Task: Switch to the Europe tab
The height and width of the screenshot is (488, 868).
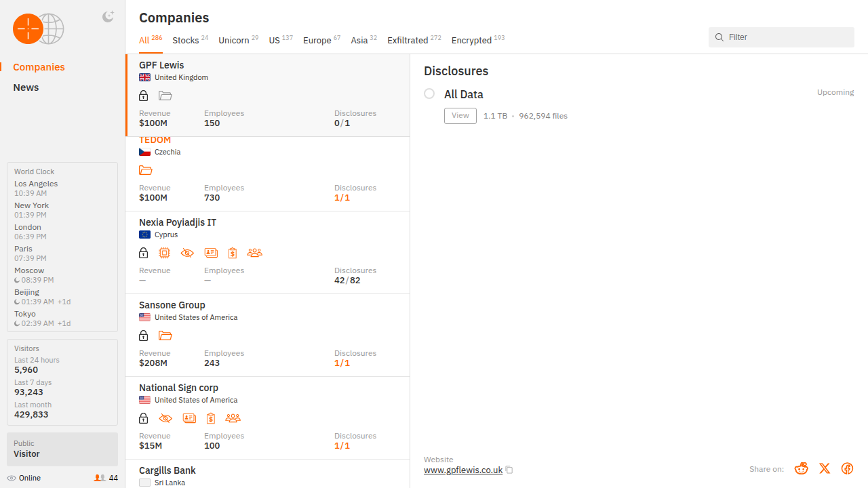Action: click(321, 40)
